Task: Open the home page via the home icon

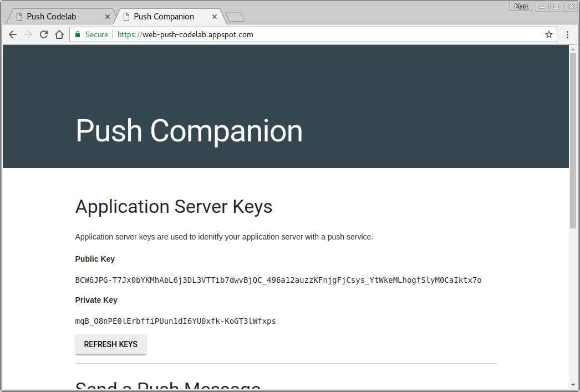Action: coord(59,34)
